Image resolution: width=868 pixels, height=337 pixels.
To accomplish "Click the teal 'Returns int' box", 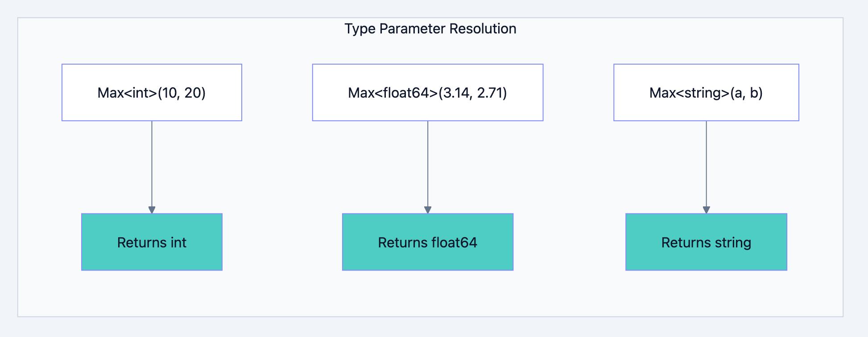I will (x=152, y=242).
